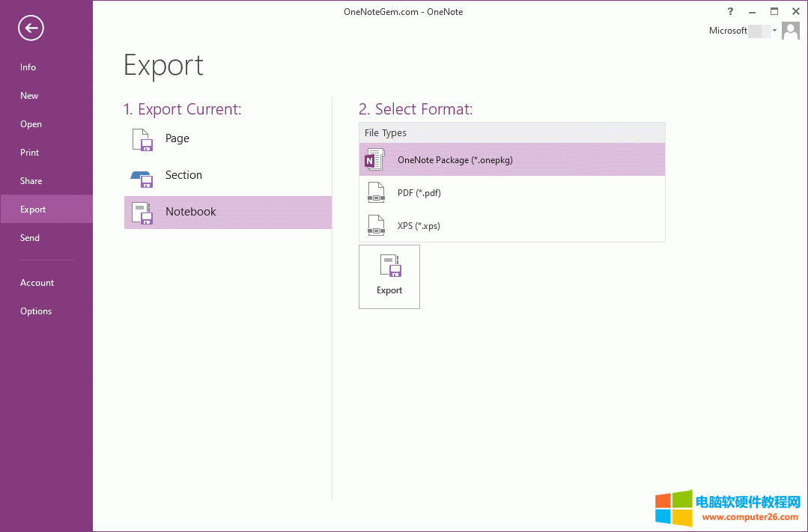
Task: Select the Page export icon
Action: (x=142, y=138)
